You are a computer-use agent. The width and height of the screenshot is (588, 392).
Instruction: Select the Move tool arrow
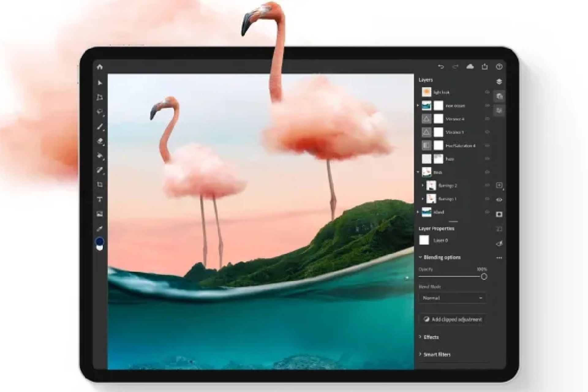pyautogui.click(x=100, y=83)
